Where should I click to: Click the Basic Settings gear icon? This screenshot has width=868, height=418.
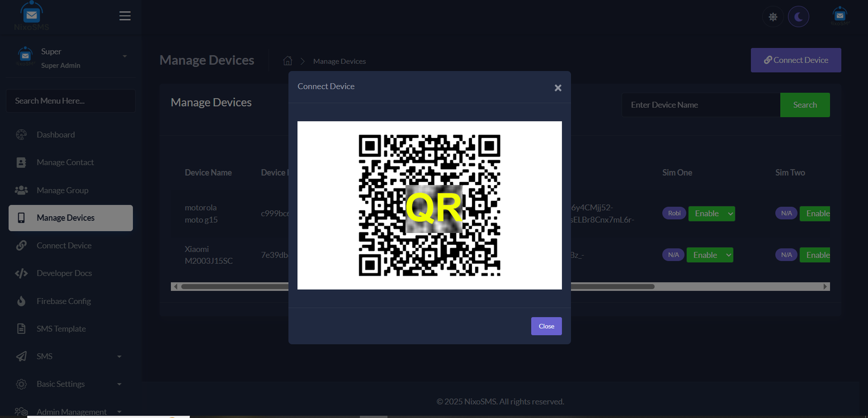click(21, 384)
